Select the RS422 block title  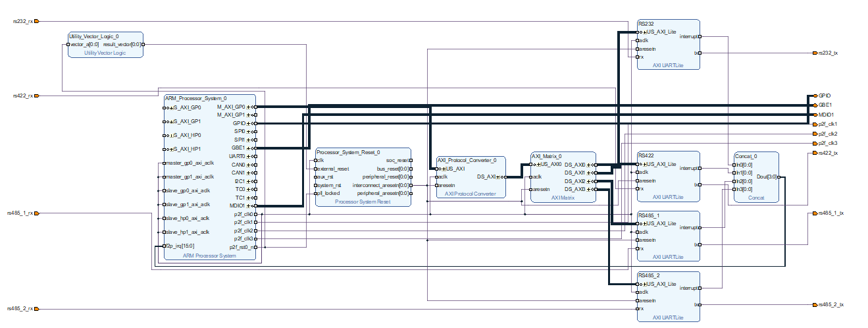(x=645, y=156)
